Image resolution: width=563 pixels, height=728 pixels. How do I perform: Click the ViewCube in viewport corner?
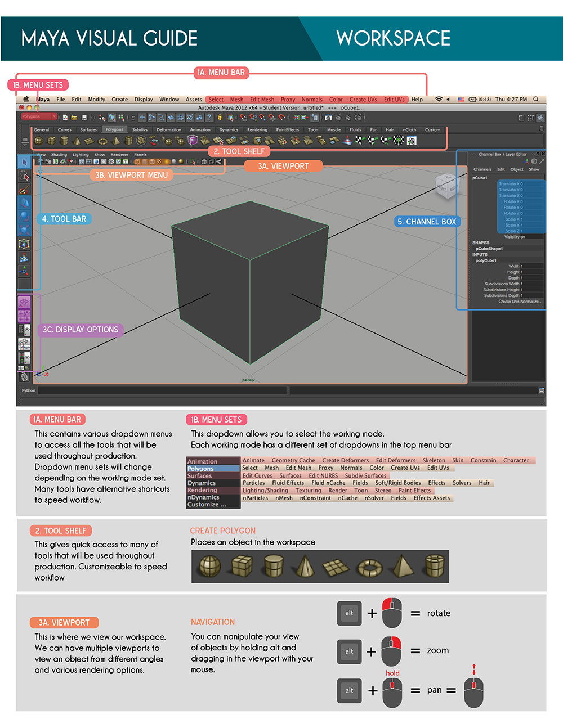click(448, 185)
